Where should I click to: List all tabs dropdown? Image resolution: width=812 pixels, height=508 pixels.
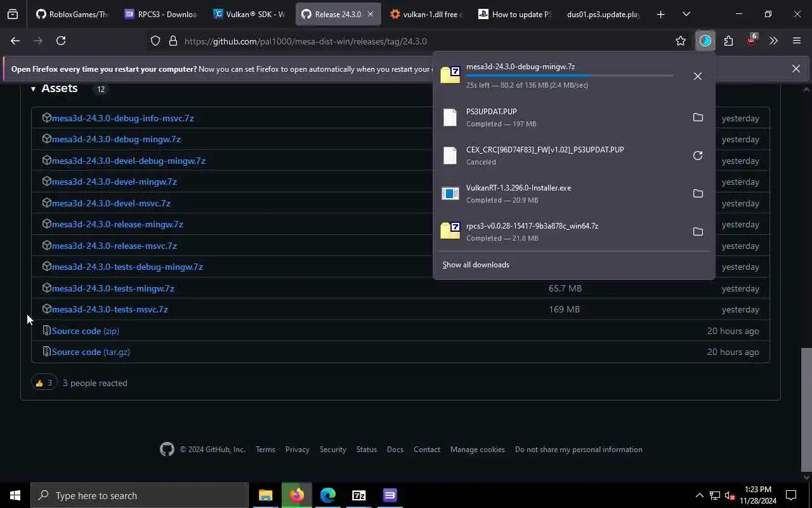coord(686,14)
